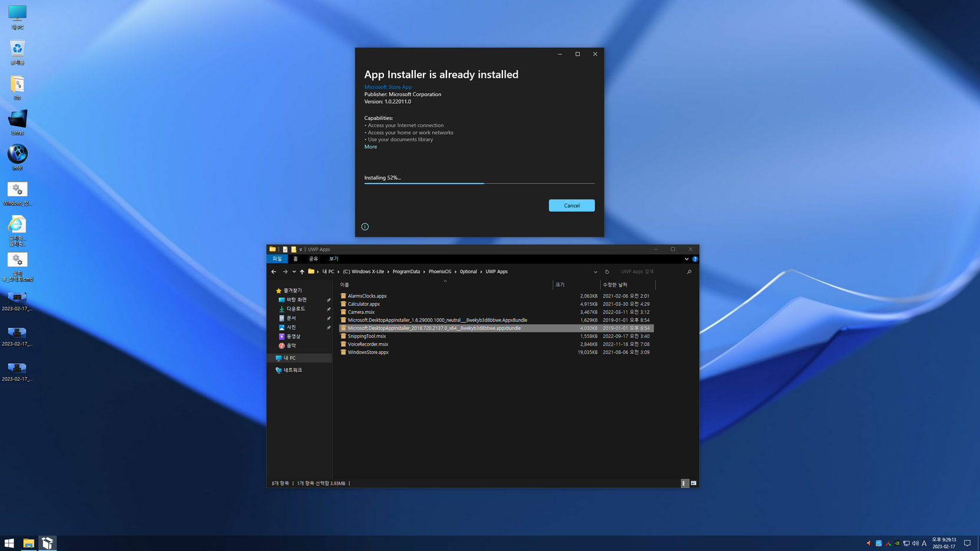Open 내 PC desktop icon
The image size is (980, 551).
coord(17,17)
